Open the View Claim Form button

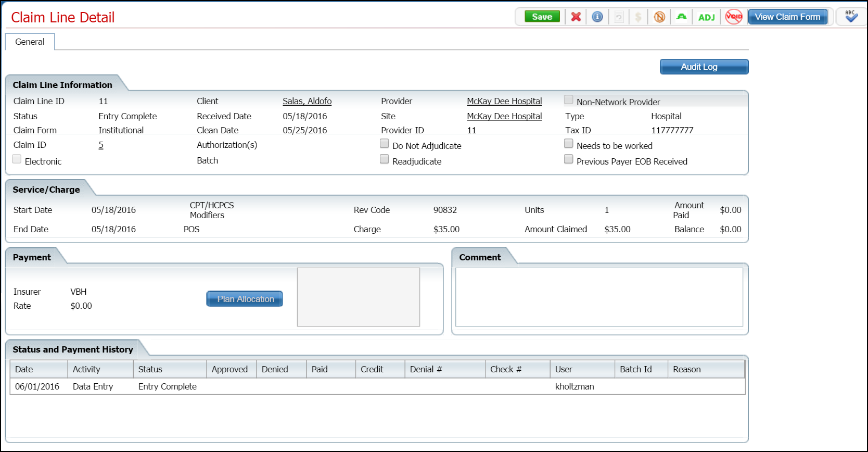(787, 17)
